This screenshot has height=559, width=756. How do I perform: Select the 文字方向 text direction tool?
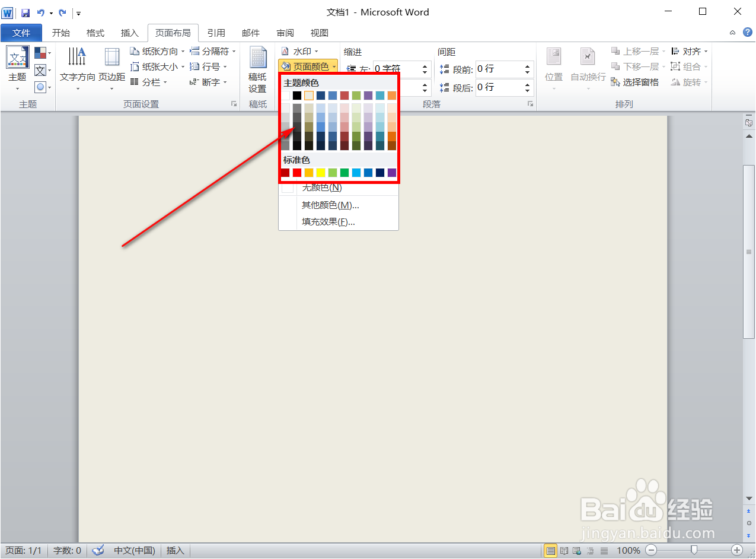click(78, 66)
